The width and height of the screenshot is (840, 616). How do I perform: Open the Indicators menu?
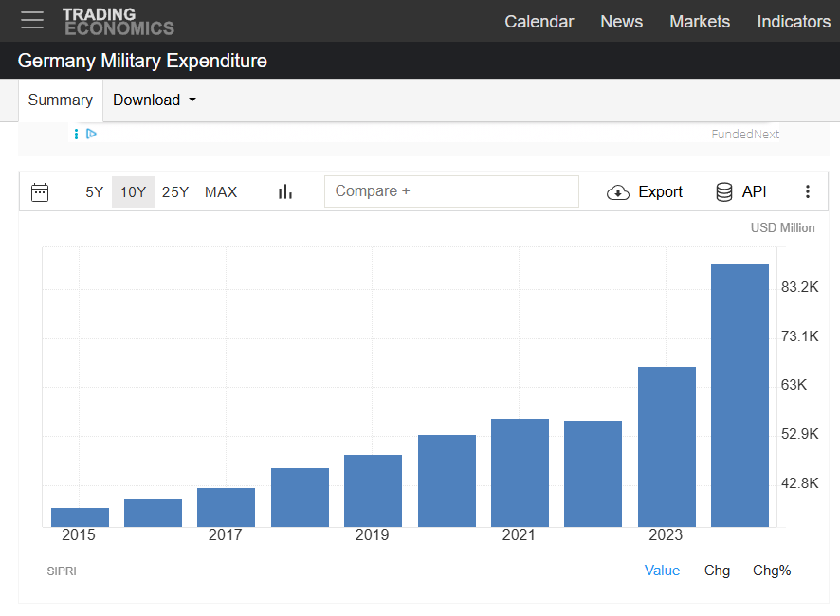click(794, 21)
